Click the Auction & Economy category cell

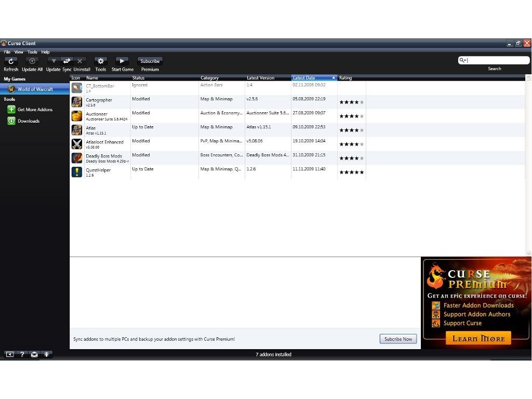pyautogui.click(x=221, y=113)
